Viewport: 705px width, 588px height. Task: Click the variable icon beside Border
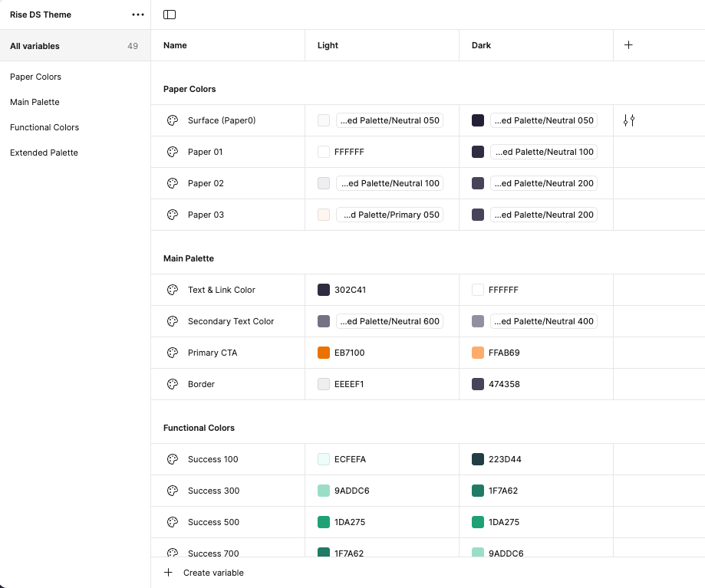[172, 384]
